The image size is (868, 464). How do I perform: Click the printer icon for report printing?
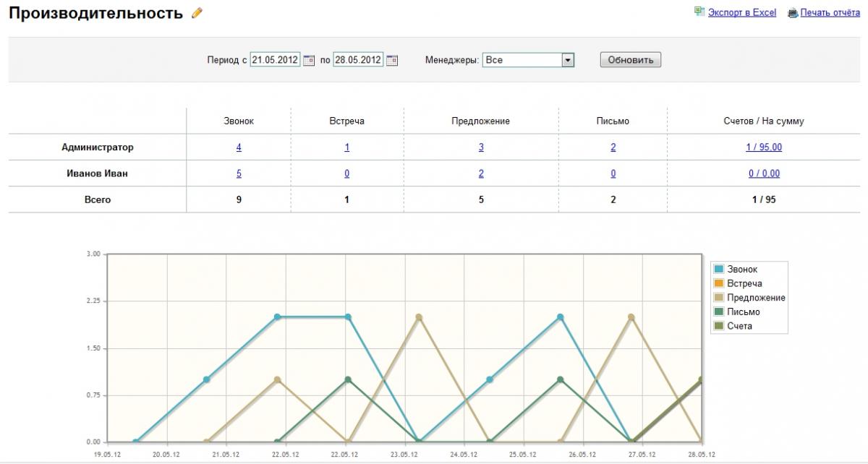(792, 12)
